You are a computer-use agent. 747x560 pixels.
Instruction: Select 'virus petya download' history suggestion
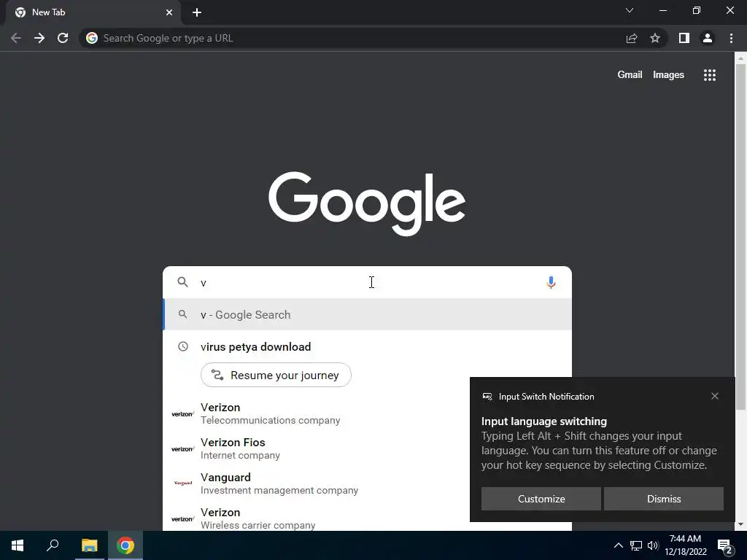click(x=367, y=346)
